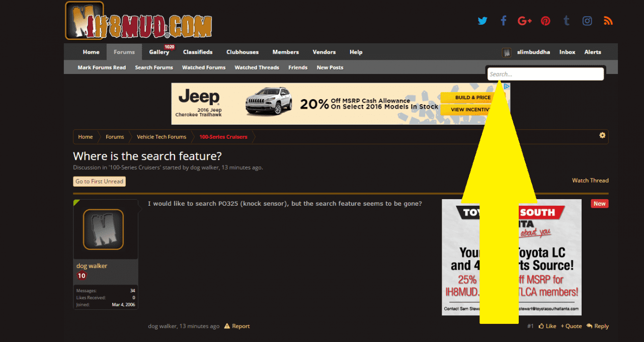This screenshot has height=342, width=644.
Task: Open the Clubhouses nav tab
Action: tap(243, 52)
